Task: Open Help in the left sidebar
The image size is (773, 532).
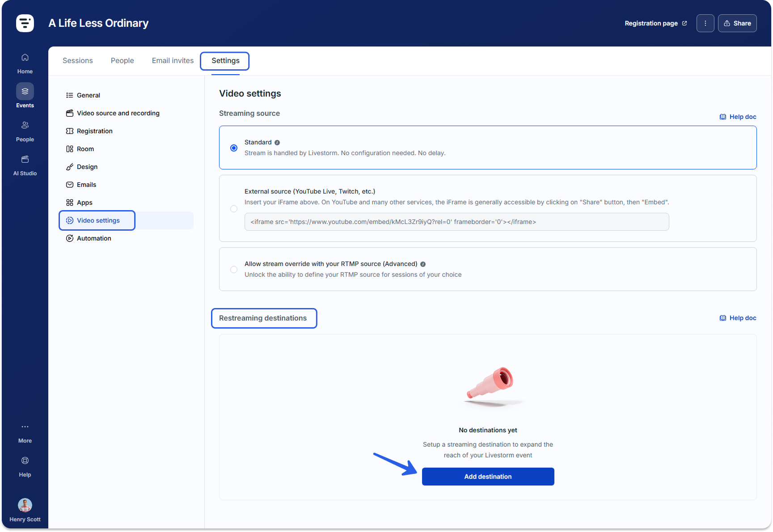Action: tap(25, 467)
